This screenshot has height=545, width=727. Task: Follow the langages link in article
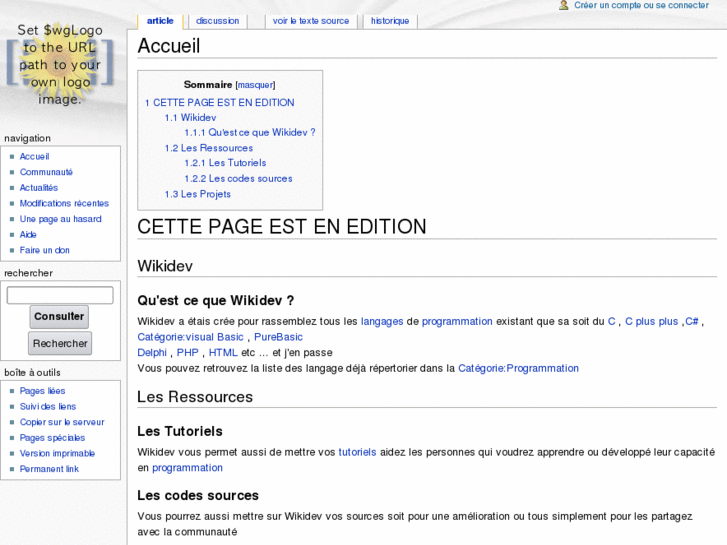(x=382, y=321)
